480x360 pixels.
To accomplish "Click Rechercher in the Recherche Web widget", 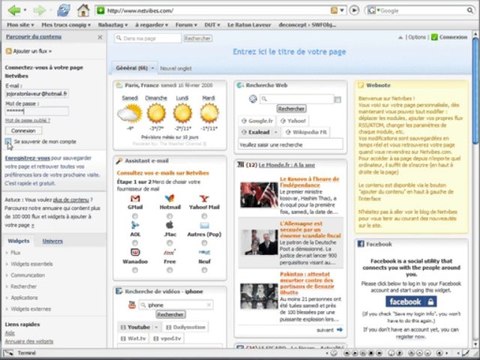I will coord(291,109).
